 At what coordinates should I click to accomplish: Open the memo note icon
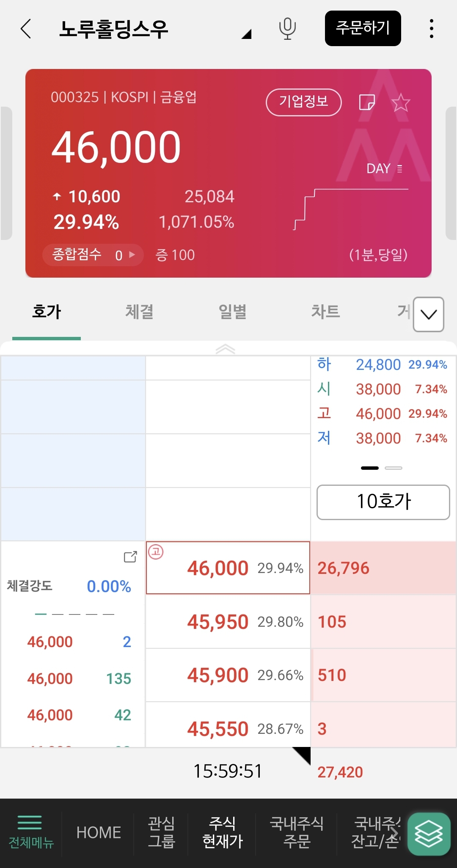366,102
